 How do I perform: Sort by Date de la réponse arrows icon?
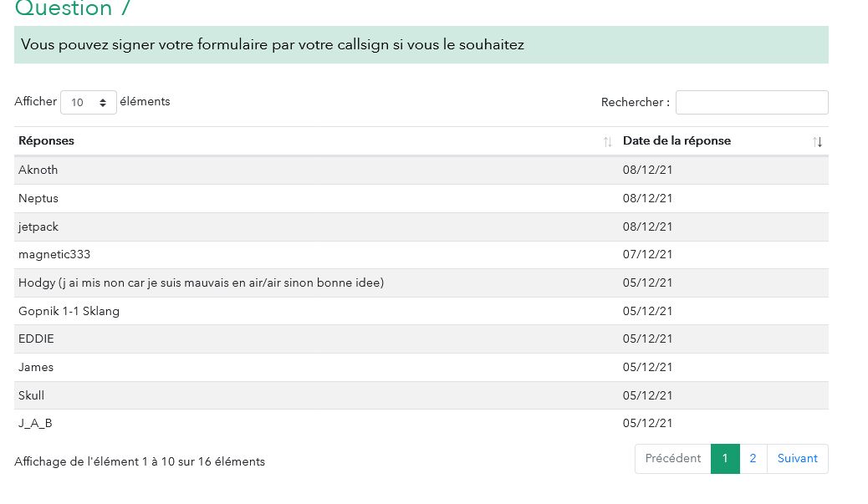pos(818,142)
